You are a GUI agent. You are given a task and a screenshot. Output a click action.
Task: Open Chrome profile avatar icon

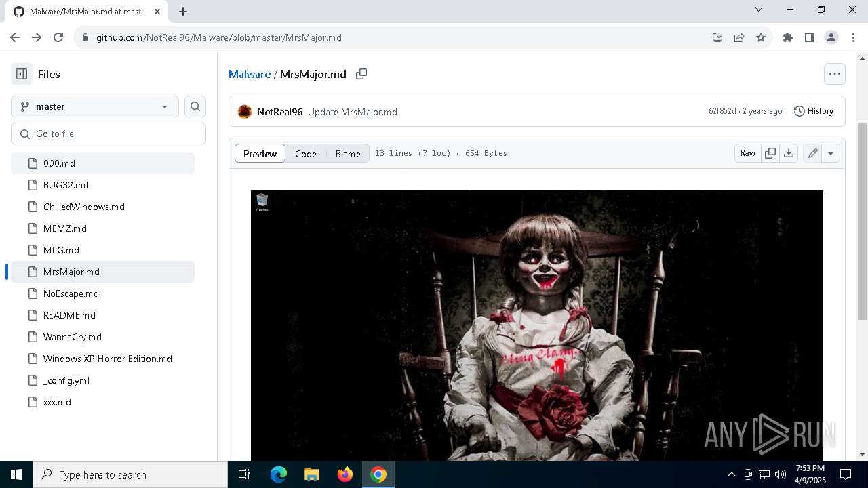831,37
